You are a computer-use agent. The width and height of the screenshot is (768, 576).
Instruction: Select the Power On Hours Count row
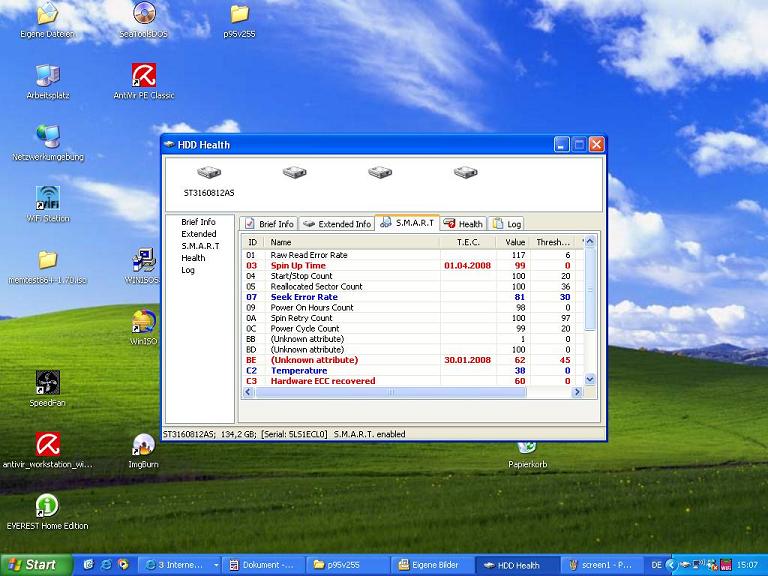pos(413,308)
